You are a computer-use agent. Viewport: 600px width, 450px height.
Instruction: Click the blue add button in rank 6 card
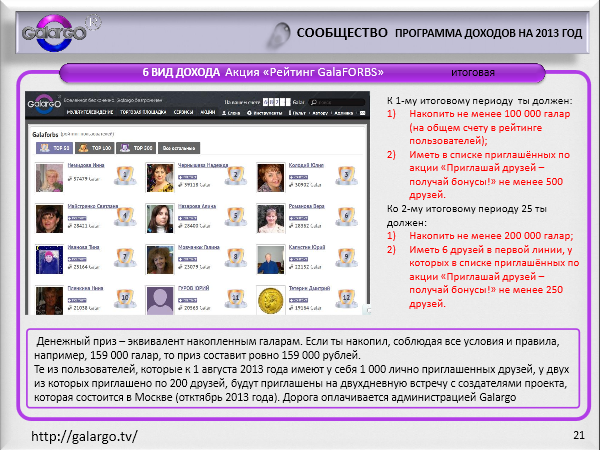(298, 218)
